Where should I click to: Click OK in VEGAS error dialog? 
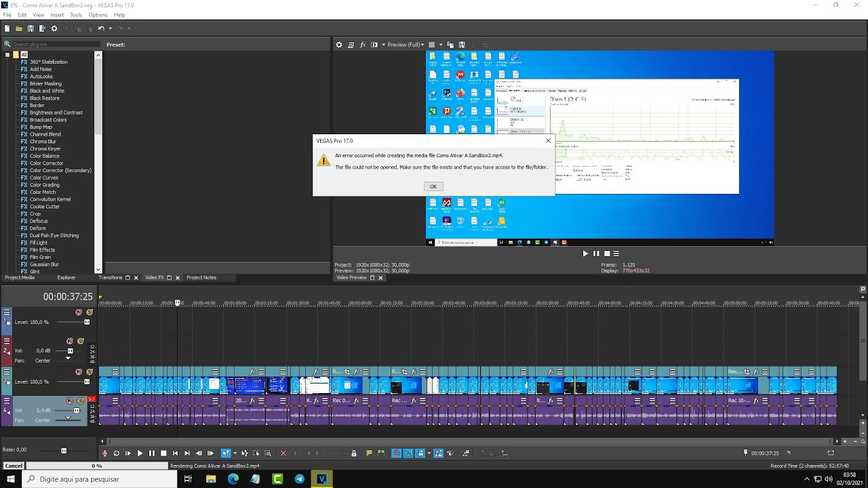[433, 186]
